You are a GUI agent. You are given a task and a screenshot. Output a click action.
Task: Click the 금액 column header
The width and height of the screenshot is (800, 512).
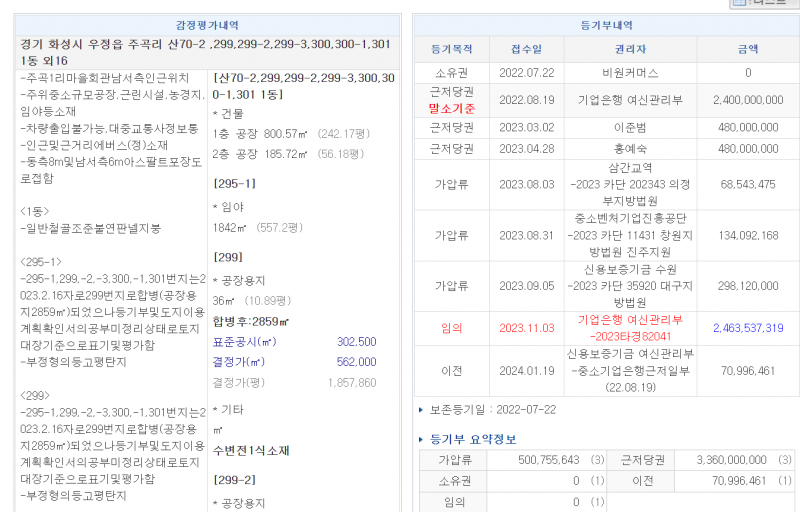click(747, 48)
